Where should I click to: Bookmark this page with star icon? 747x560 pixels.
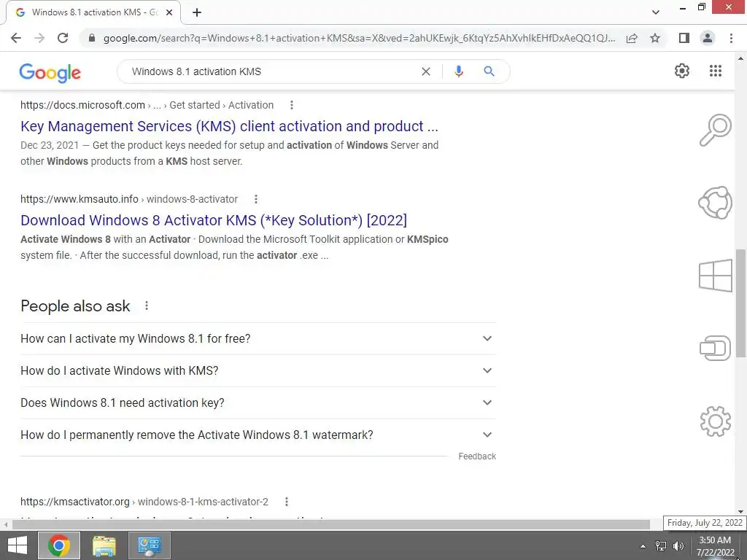pos(655,38)
